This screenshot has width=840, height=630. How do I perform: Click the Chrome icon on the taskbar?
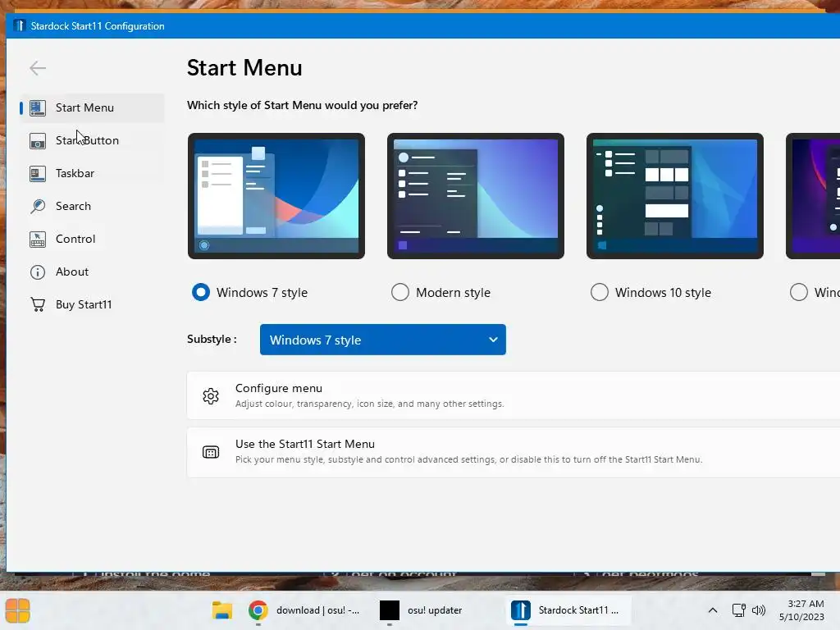click(x=258, y=610)
